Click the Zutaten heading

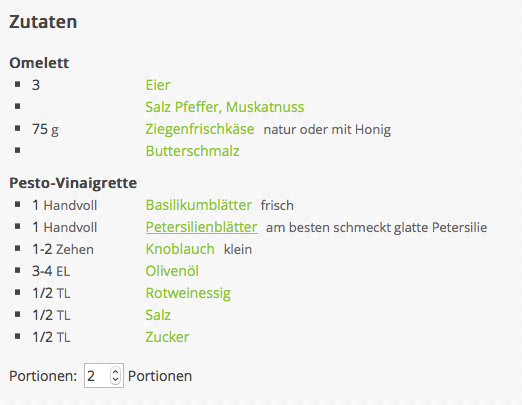(43, 22)
